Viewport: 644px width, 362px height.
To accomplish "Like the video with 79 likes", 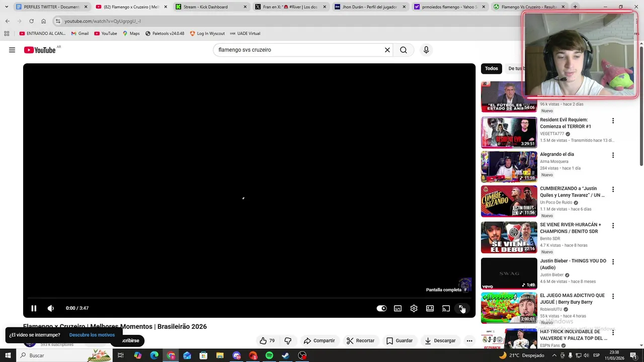I will click(x=267, y=340).
